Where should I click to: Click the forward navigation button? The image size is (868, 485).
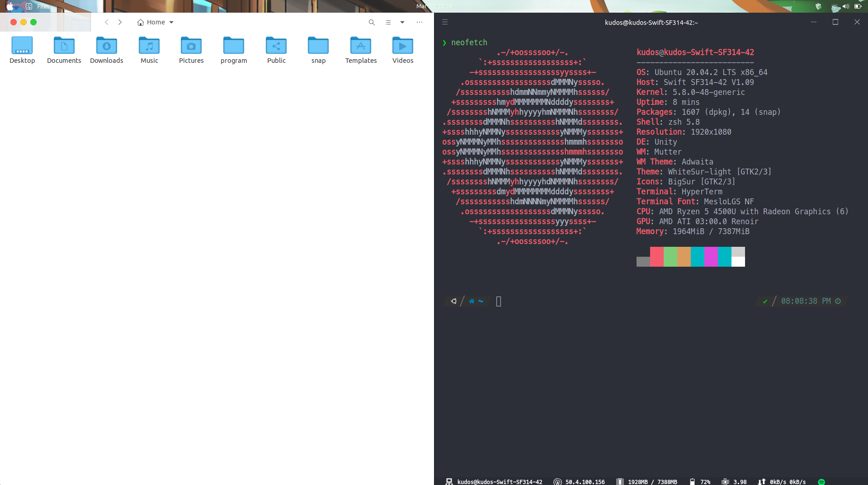[120, 22]
